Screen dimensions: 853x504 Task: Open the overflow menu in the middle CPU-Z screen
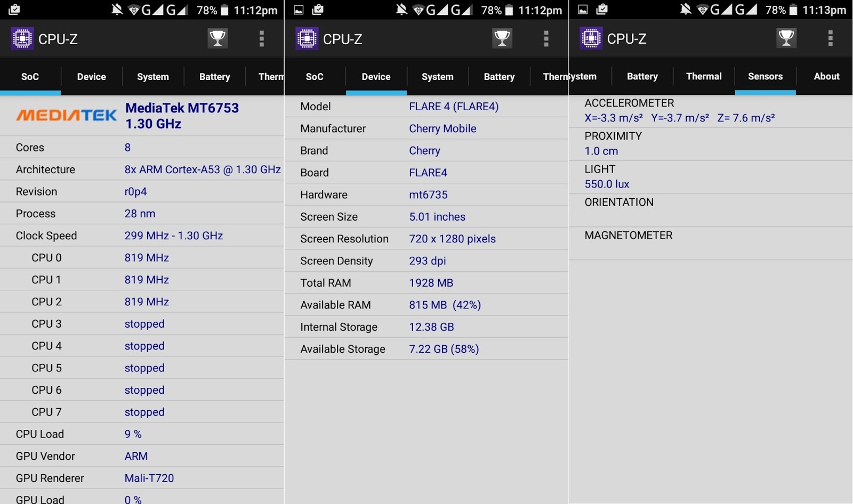coord(546,38)
